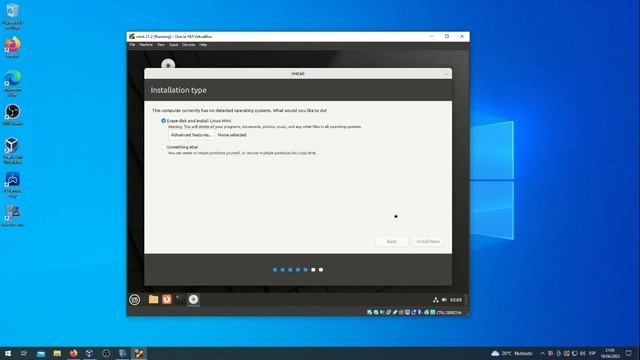The width and height of the screenshot is (640, 360).
Task: Click Mint panel clock 02:05
Action: click(x=456, y=300)
